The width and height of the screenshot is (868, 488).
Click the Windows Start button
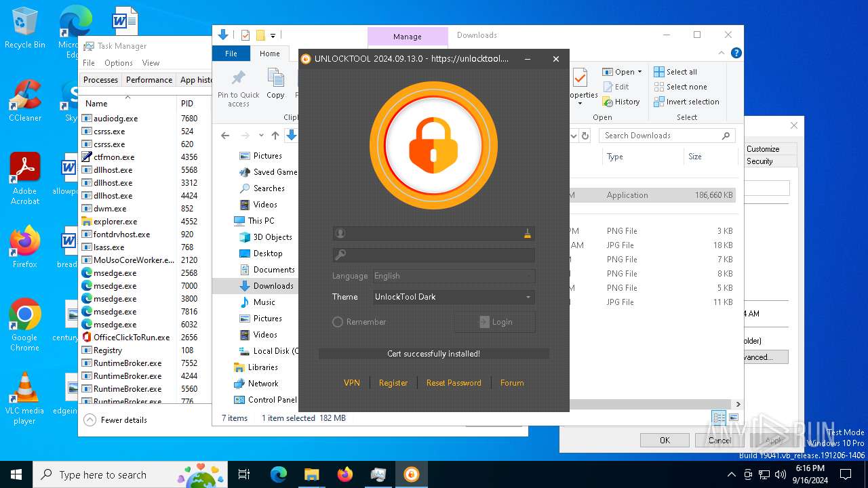tap(16, 474)
